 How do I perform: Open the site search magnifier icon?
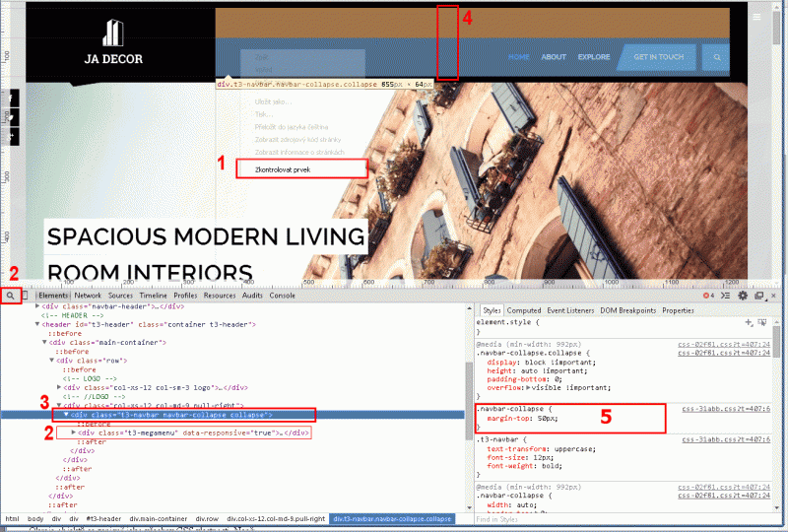[x=717, y=57]
